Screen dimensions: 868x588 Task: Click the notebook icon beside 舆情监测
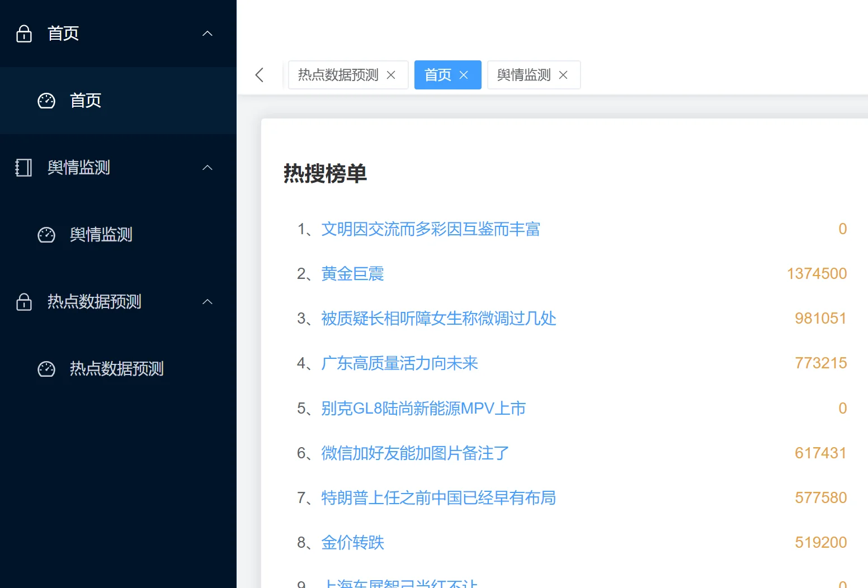pos(23,168)
